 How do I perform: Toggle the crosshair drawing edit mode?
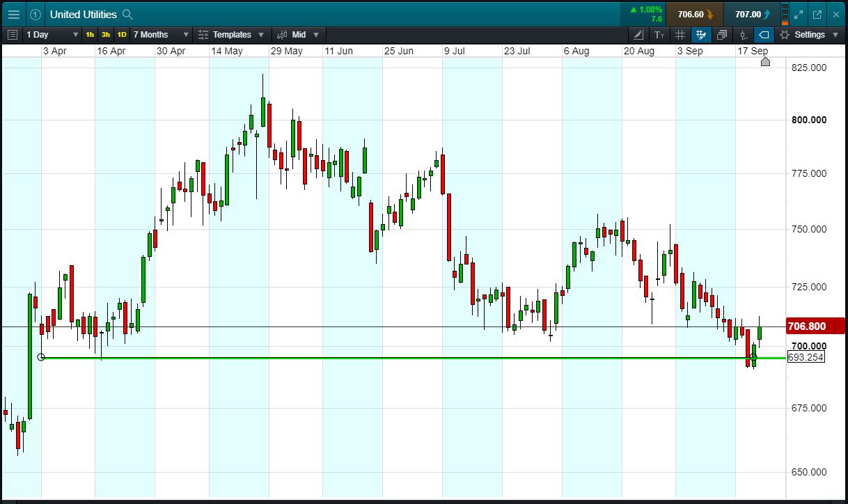click(701, 35)
